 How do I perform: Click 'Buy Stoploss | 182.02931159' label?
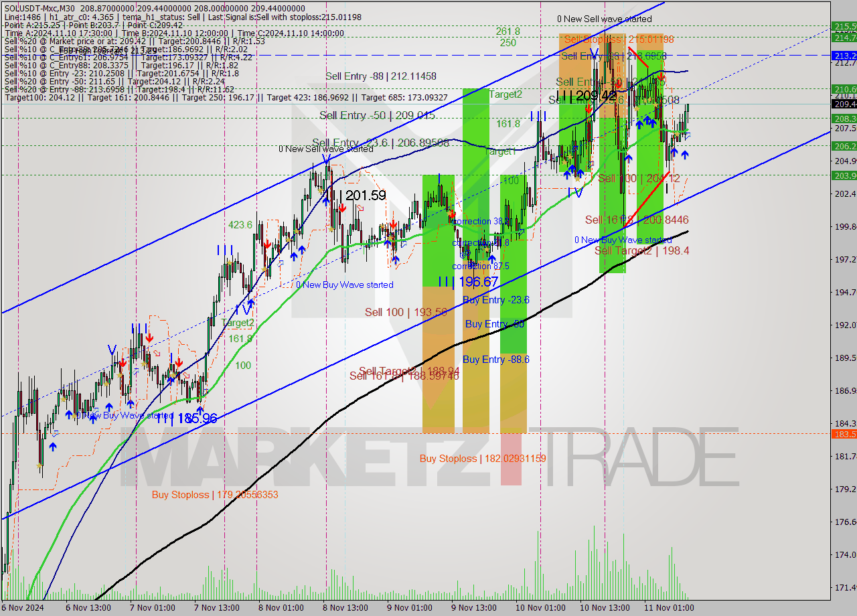tap(483, 459)
